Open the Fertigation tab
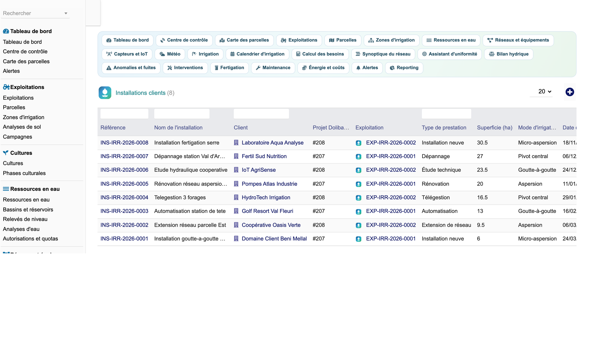This screenshot has width=589, height=364. [x=229, y=68]
